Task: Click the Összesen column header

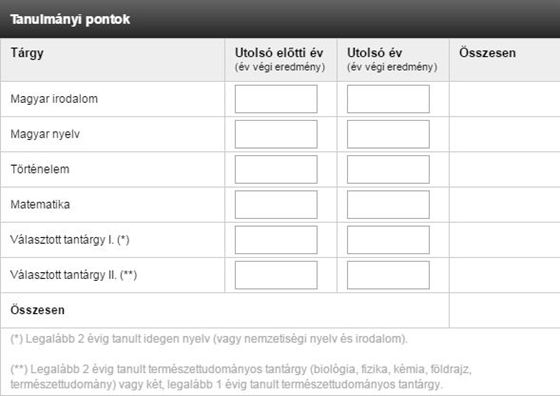Action: pos(488,53)
